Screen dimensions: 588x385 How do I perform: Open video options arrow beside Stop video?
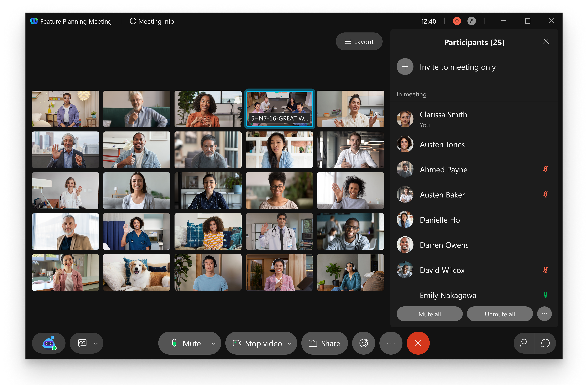click(x=290, y=343)
